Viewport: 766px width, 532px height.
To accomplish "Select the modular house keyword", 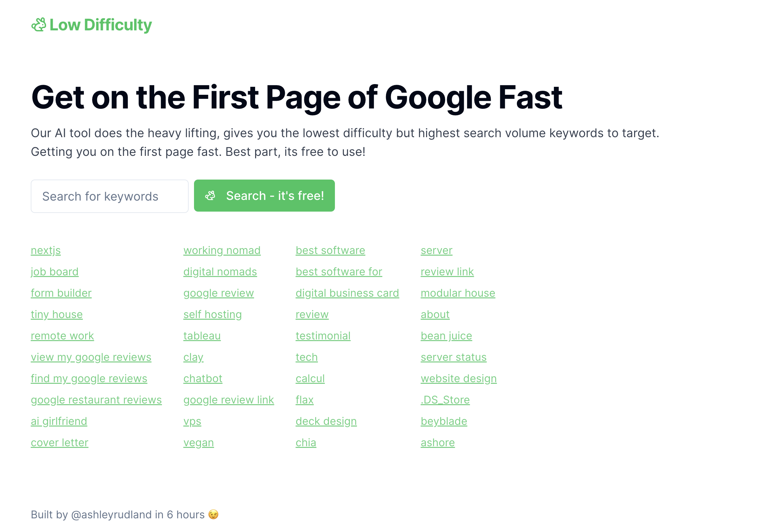I will pos(458,293).
